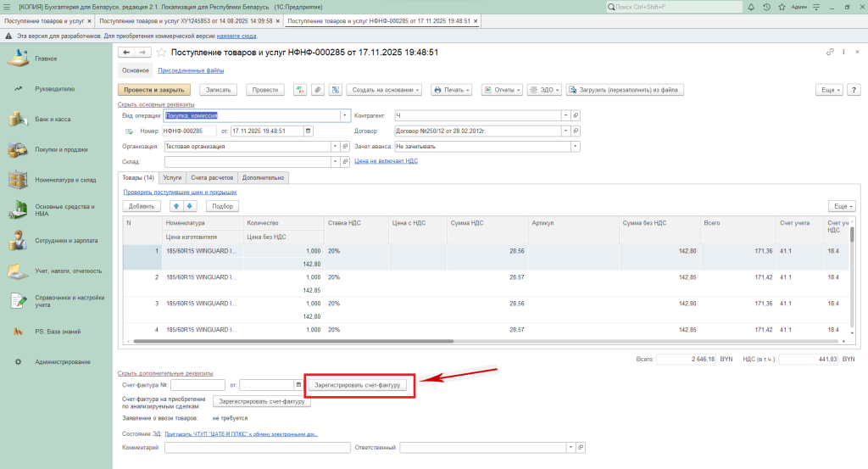Viewport: 868px width, 469px height.
Task: Switch to the Услуги tab
Action: (x=172, y=177)
